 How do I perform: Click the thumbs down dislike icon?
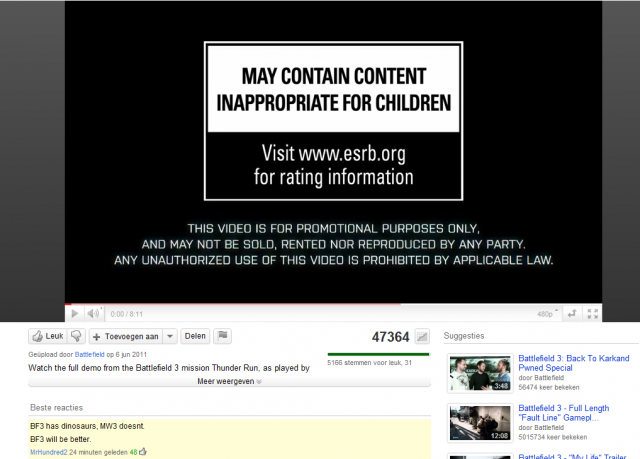click(x=76, y=336)
